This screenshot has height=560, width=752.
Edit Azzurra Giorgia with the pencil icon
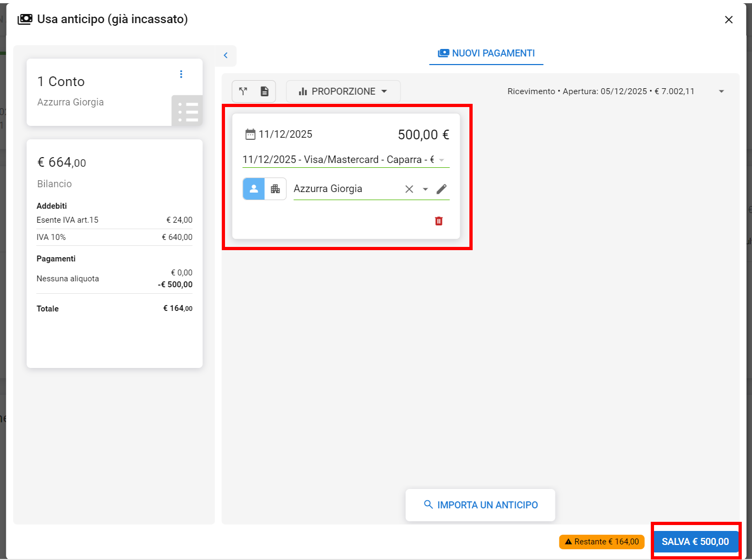click(441, 189)
